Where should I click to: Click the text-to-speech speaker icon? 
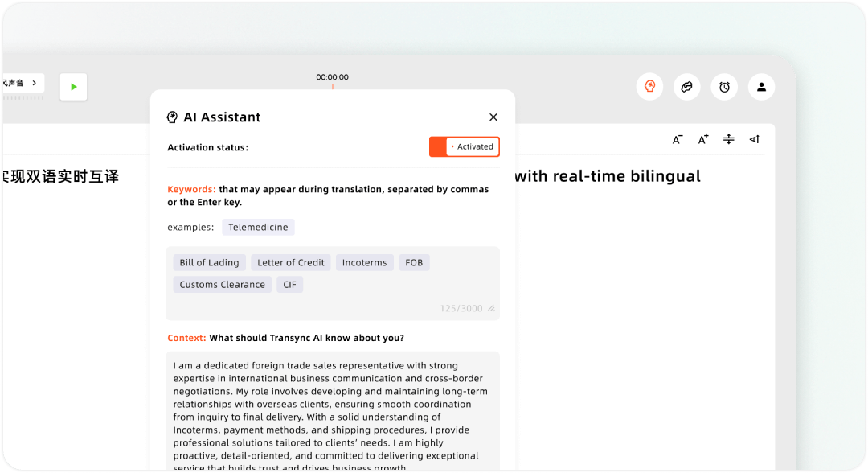pos(754,139)
